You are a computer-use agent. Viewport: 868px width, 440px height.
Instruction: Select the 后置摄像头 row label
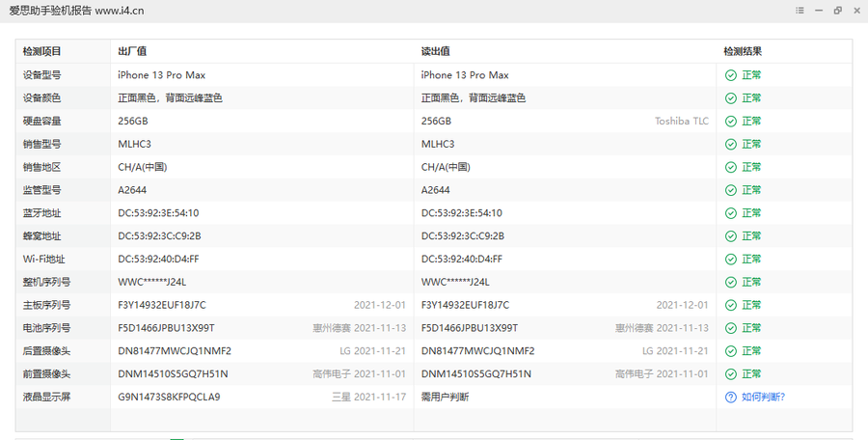[x=46, y=351]
